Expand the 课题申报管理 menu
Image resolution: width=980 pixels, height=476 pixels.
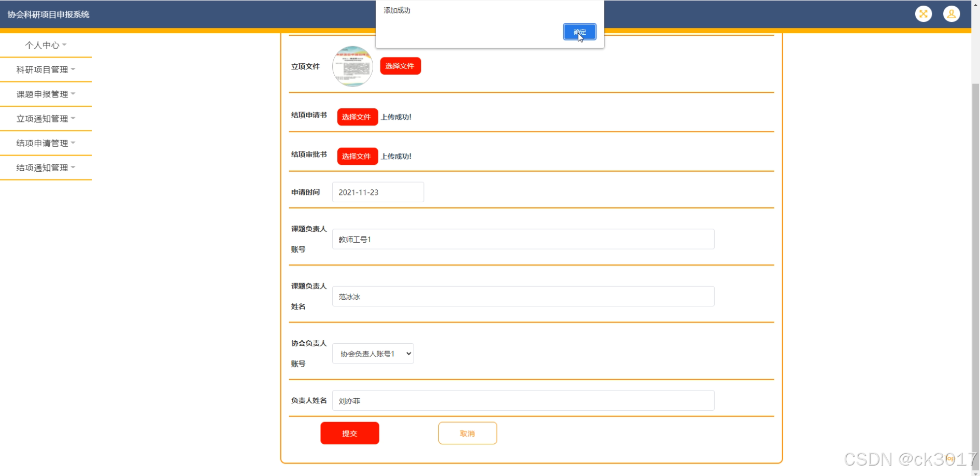[46, 94]
